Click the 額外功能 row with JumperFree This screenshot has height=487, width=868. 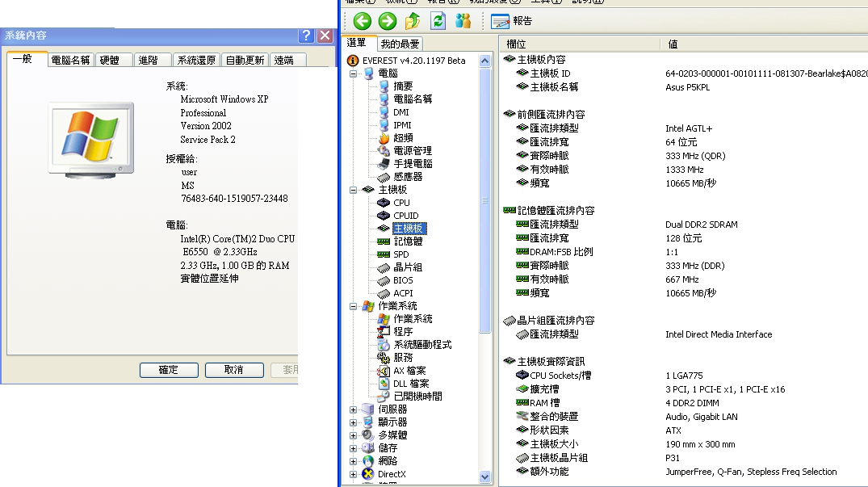685,472
